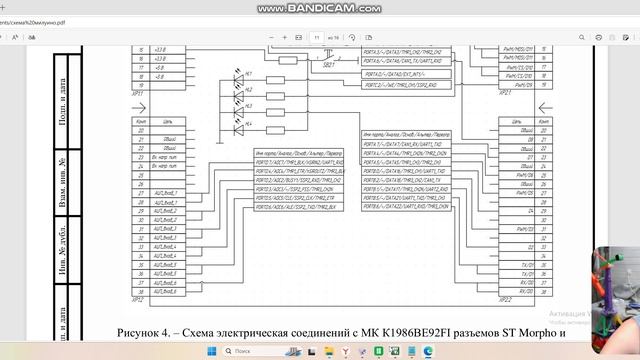The height and width of the screenshot is (360, 640).
Task: Print the PDF document
Action: tap(599, 37)
